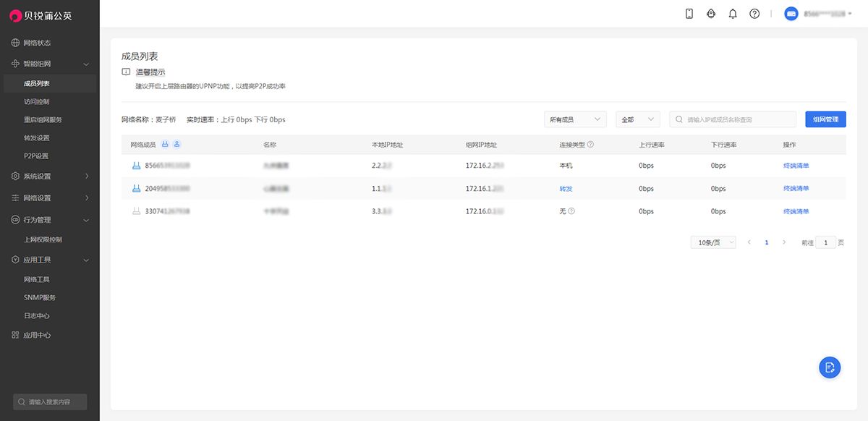Viewport: 868px width, 421px height.
Task: Click the help icon next to 连接类型
Action: (x=590, y=145)
